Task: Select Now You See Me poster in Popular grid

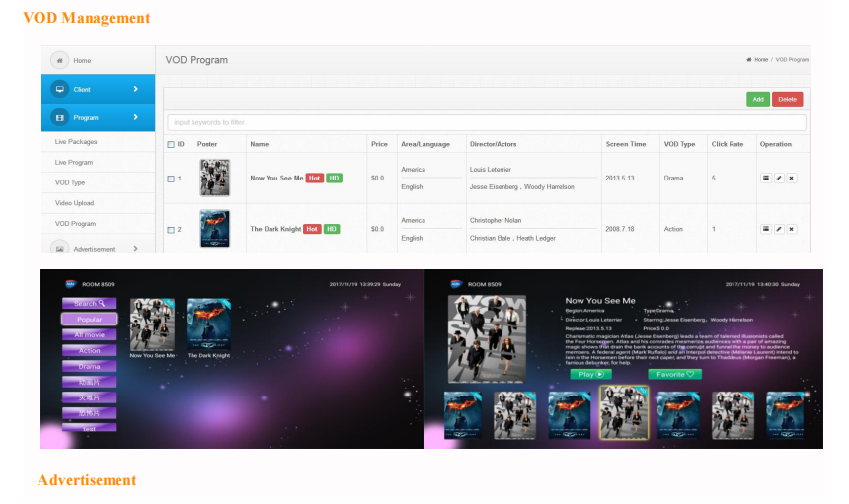Action: (152, 324)
